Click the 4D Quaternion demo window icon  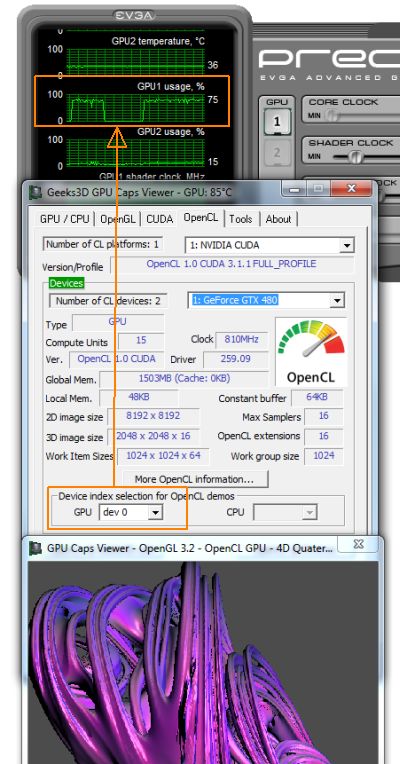(x=35, y=548)
